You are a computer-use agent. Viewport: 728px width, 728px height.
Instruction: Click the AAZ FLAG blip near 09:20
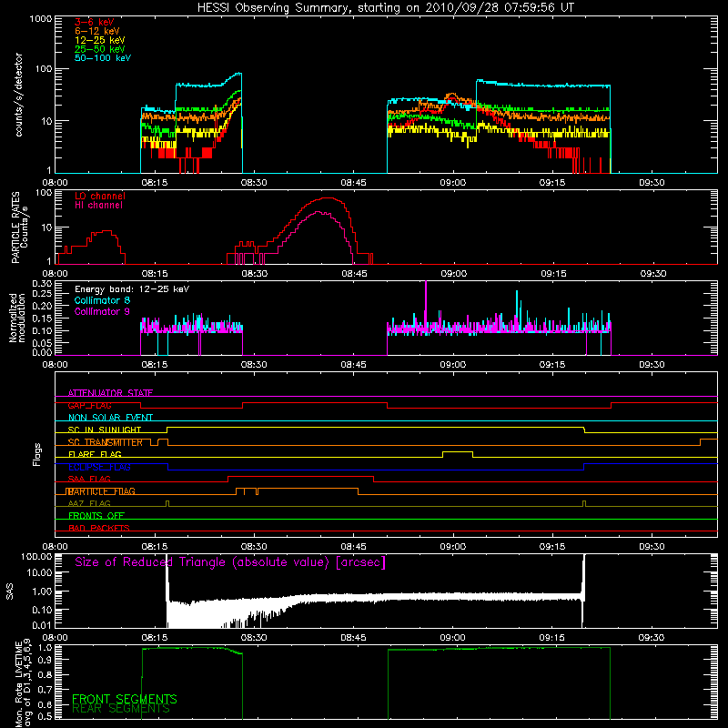pyautogui.click(x=584, y=503)
